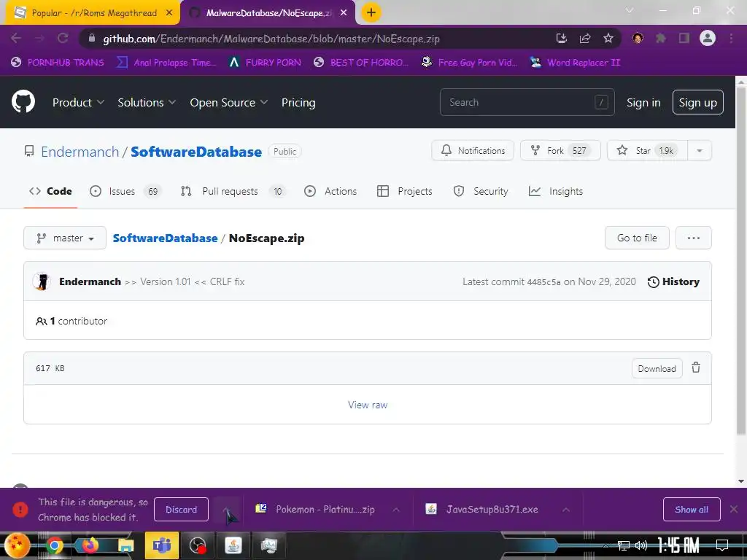This screenshot has width=747, height=560.
Task: Open the notification center icon
Action: point(722,545)
